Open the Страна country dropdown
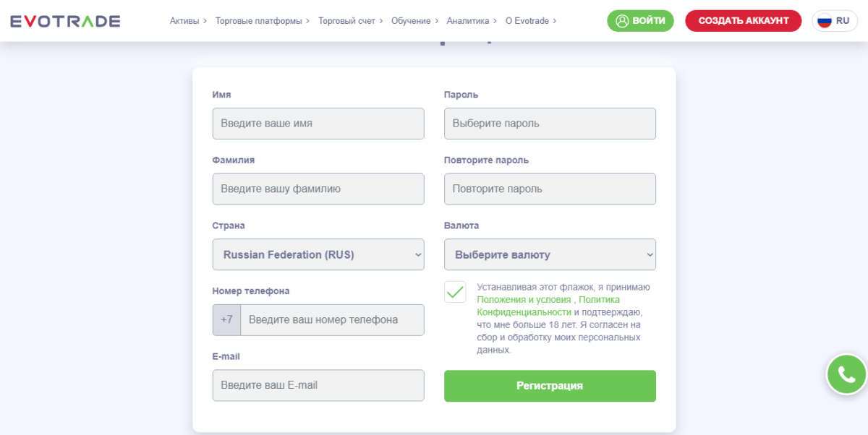Screen dimensions: 868x435 pyautogui.click(x=318, y=255)
